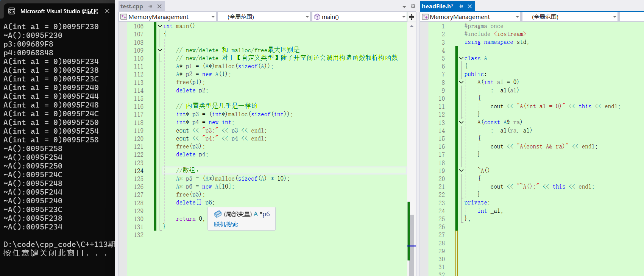
Task: Click 'using namespace std;' in headFile.h
Action: [497, 42]
